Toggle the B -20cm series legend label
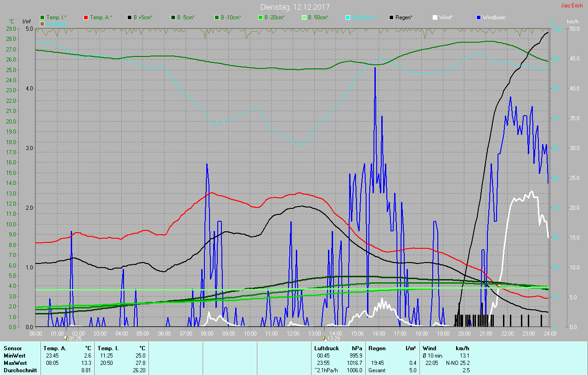This screenshot has width=588, height=375. click(x=274, y=17)
